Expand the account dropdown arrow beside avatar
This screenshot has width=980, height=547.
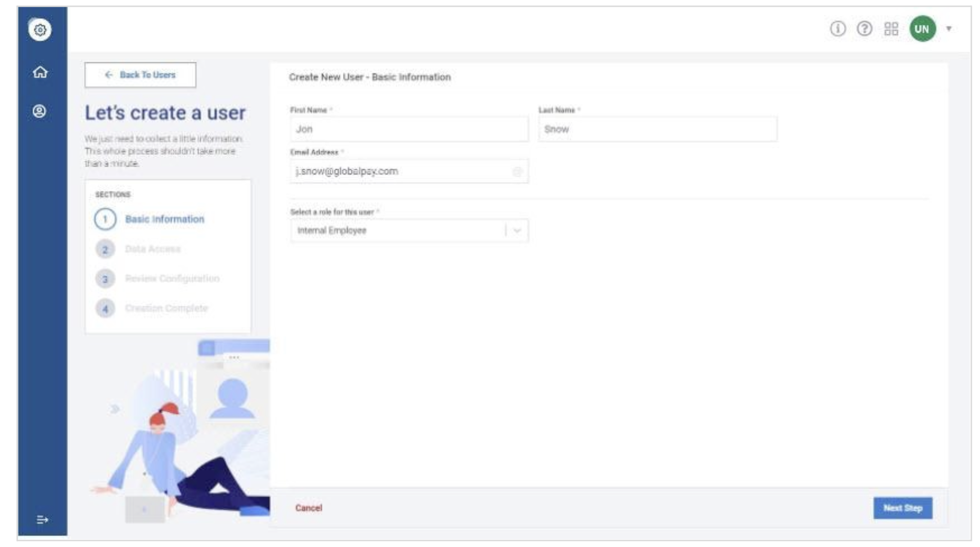pyautogui.click(x=949, y=29)
